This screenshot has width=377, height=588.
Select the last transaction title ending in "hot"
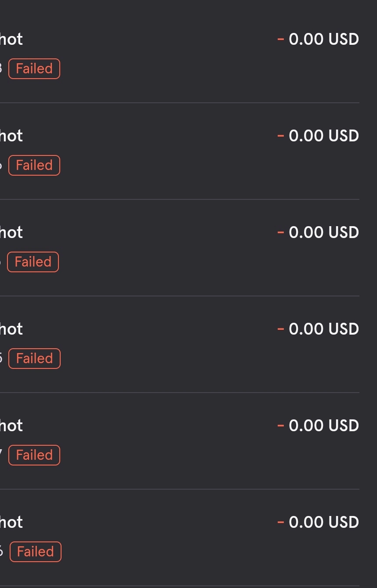11,522
